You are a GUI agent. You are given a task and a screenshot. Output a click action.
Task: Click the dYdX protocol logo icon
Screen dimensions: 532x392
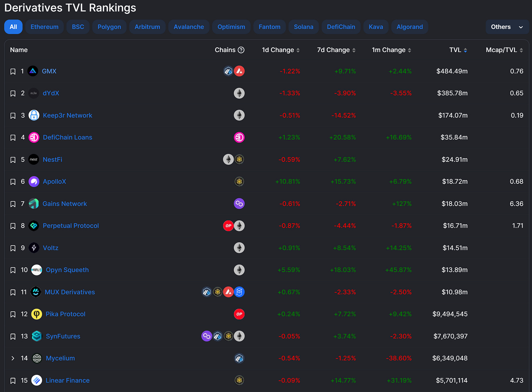pos(34,93)
